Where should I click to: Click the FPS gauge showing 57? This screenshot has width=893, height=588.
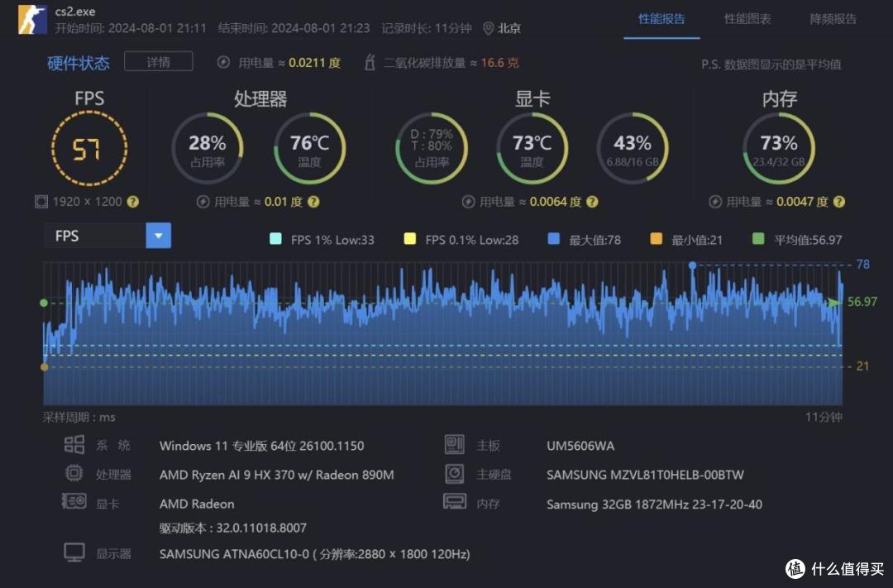[89, 149]
